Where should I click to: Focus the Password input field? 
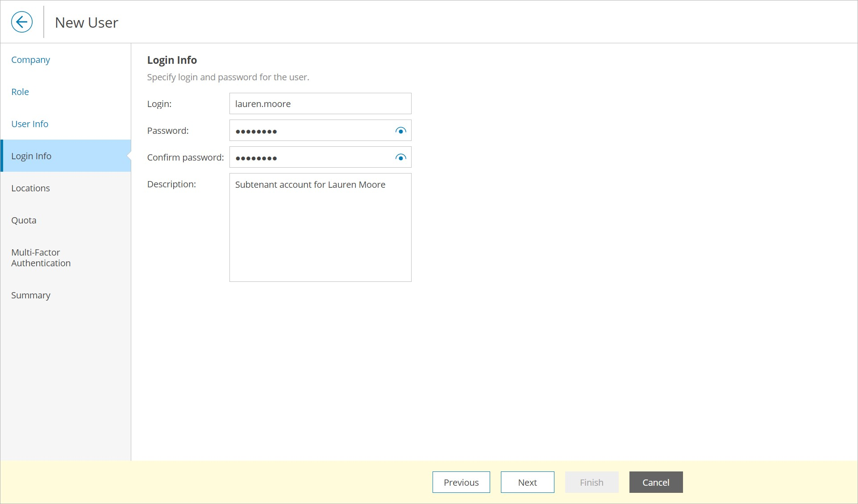tap(311, 131)
